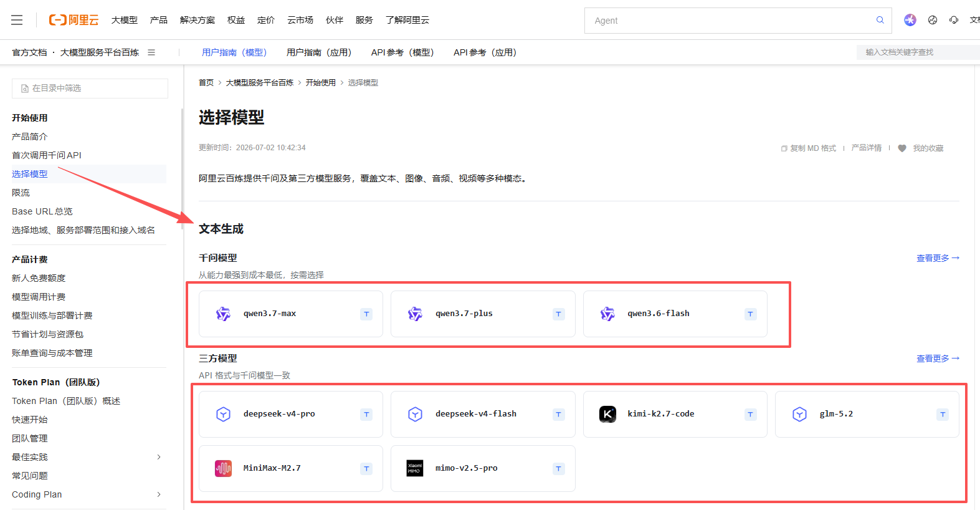Click the globe language icon
Image resolution: width=980 pixels, height=510 pixels.
[933, 20]
